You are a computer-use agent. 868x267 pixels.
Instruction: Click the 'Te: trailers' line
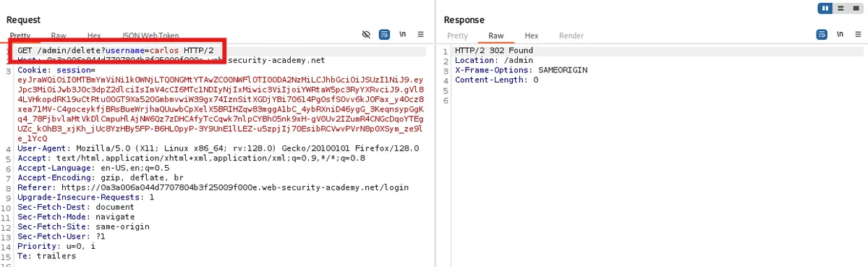(x=46, y=255)
